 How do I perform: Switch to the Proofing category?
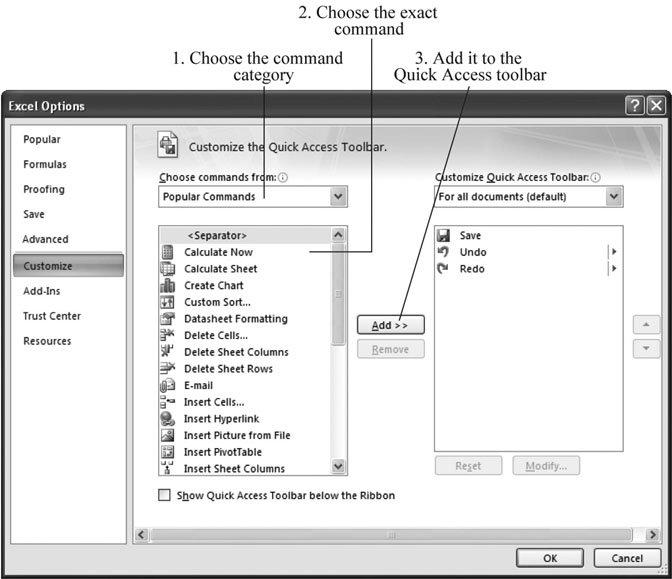44,189
